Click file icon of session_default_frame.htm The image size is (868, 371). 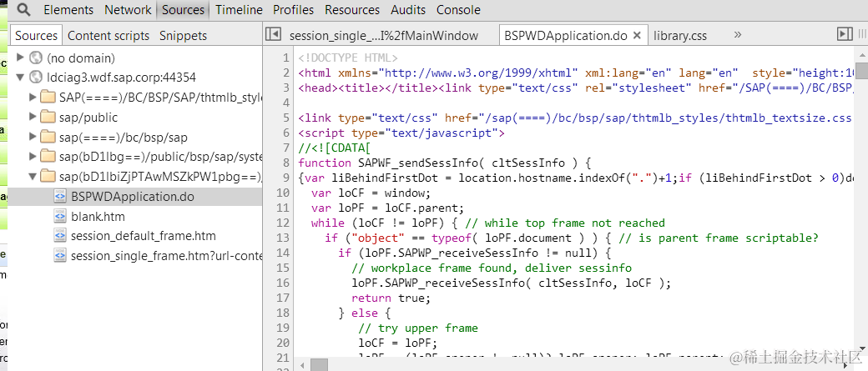[x=60, y=236]
